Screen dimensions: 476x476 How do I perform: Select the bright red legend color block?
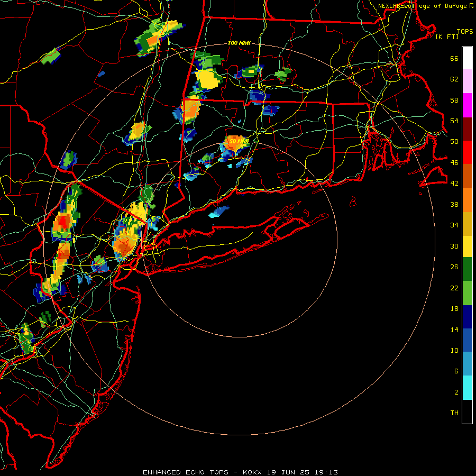467,152
